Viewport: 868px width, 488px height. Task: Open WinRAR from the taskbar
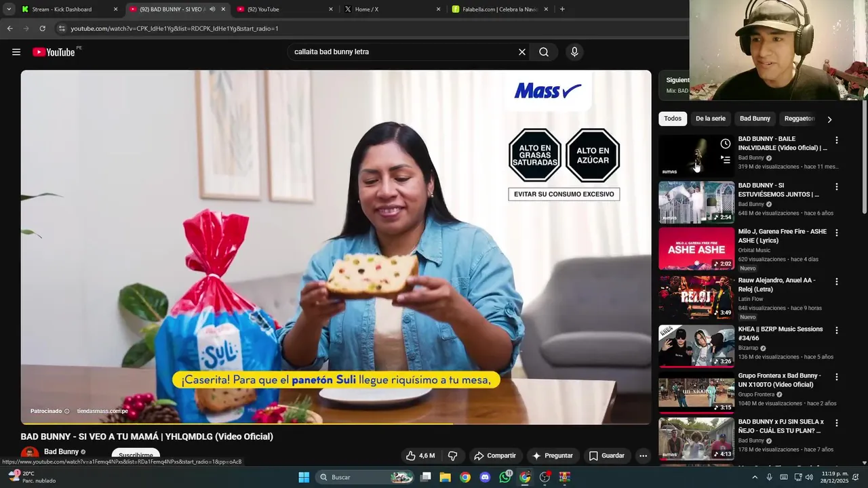click(x=564, y=477)
